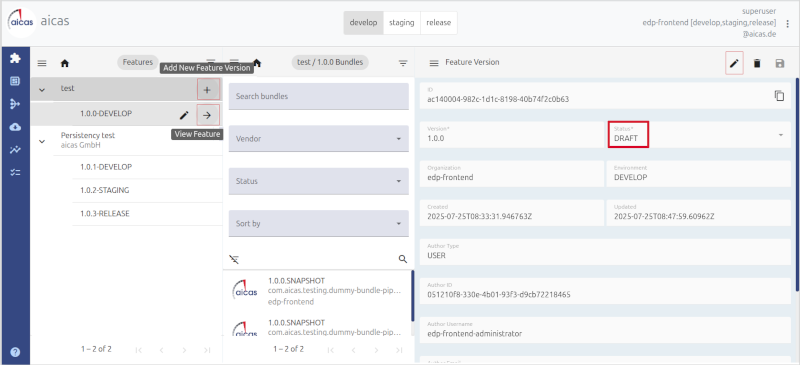Click the Organization field edp-frontend

512,174
